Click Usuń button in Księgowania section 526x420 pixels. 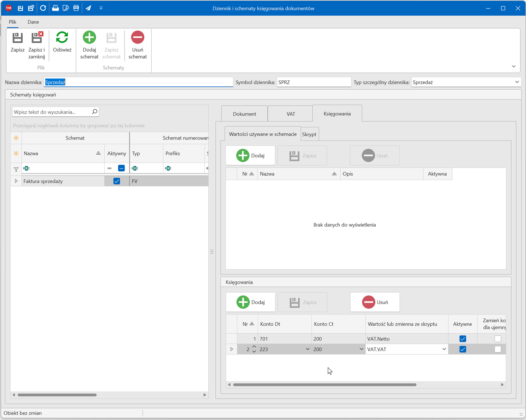point(375,302)
